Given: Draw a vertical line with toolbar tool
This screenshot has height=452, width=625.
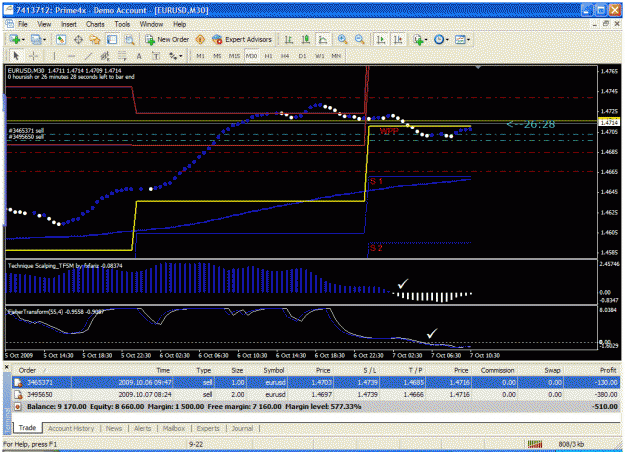Looking at the screenshot, I should click(54, 56).
